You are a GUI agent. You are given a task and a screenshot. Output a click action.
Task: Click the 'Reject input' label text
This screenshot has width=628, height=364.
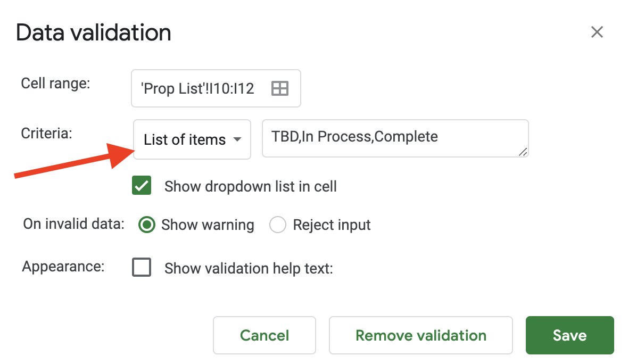pyautogui.click(x=332, y=225)
